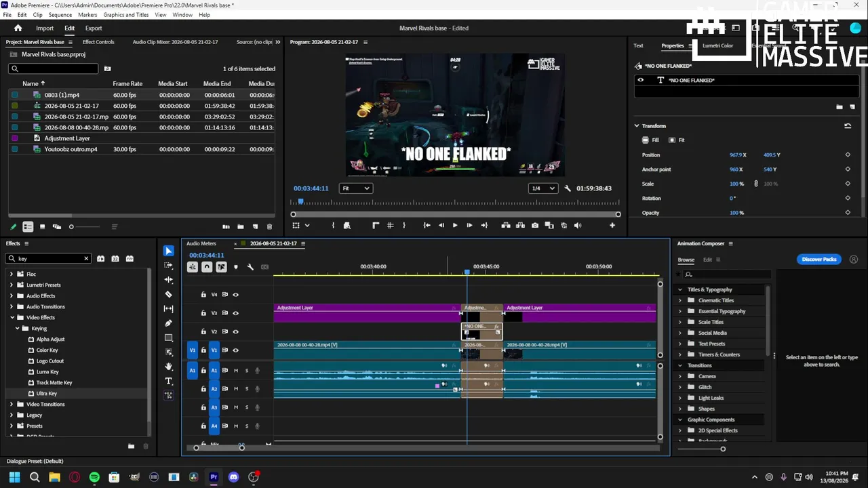The image size is (868, 488).
Task: Select the Razor tool
Action: (x=169, y=294)
